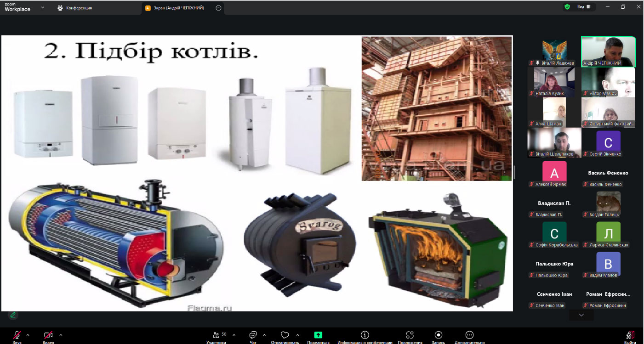The width and height of the screenshot is (644, 344).
Task: Expand the Zoom Workplace dropdown chevron
Action: [x=43, y=7]
